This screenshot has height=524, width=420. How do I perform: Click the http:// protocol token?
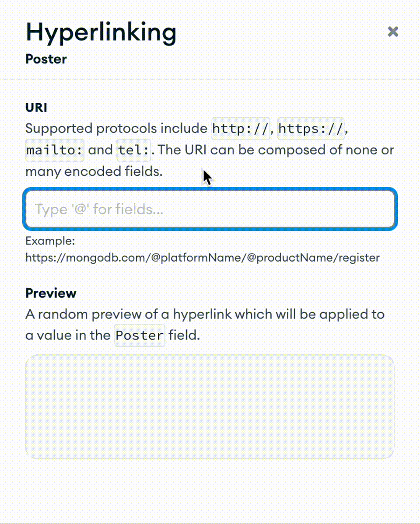240,128
